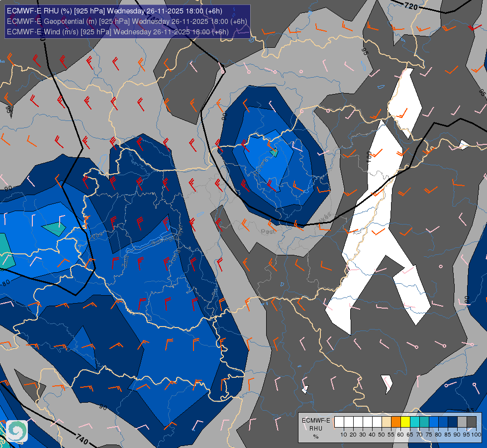The image size is (487, 448).
Task: Click the ECMWF-E Geopotential (m) title line
Action: click(127, 21)
